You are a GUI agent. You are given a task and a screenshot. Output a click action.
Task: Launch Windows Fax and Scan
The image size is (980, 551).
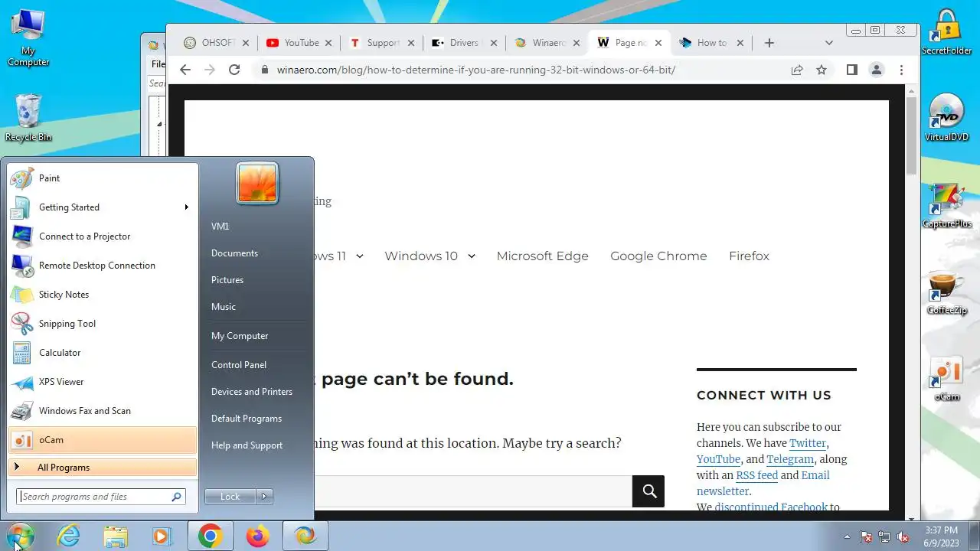pos(102,411)
